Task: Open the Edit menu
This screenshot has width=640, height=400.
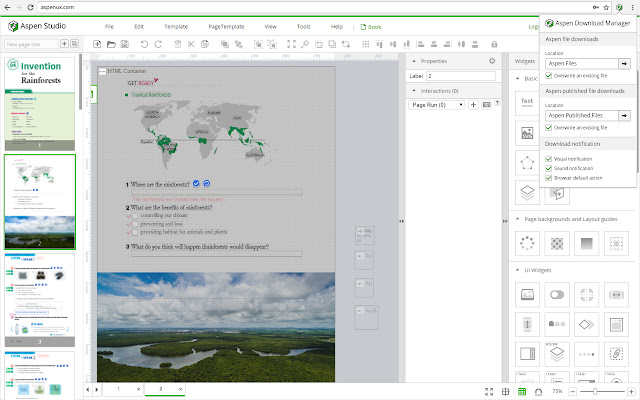Action: (139, 27)
